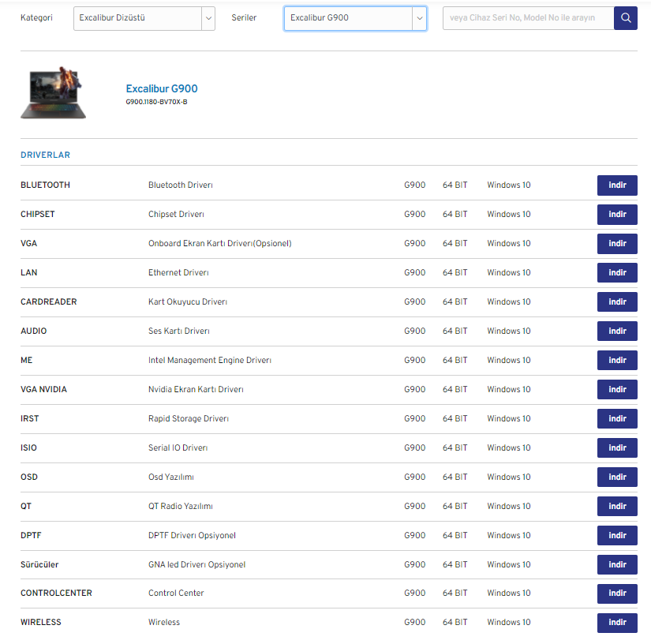Click the Seriler label
651x644 pixels.
click(x=244, y=17)
